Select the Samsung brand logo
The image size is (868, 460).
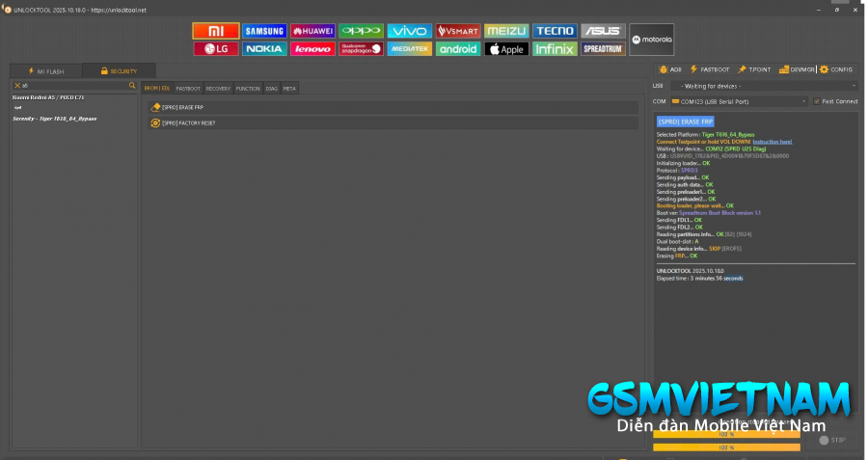pyautogui.click(x=263, y=31)
